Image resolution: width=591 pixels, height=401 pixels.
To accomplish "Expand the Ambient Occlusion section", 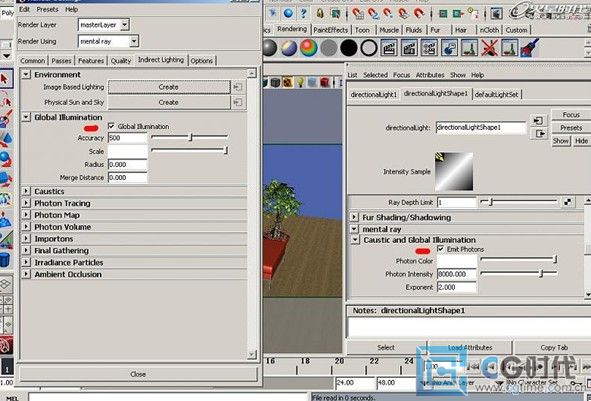I will pyautogui.click(x=26, y=274).
